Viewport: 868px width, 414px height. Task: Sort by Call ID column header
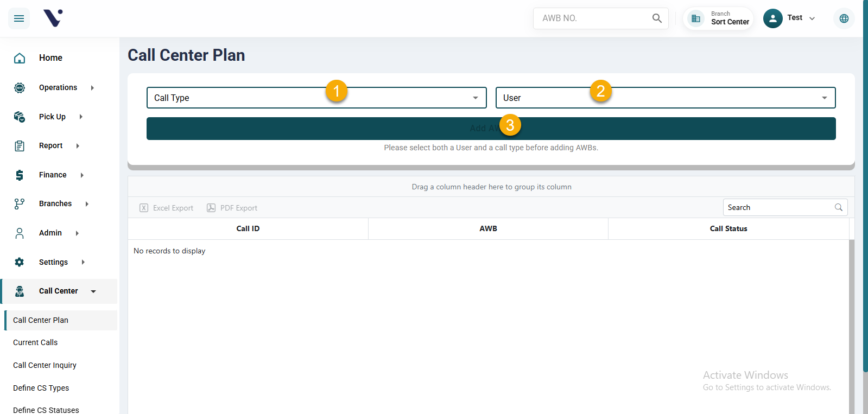click(x=248, y=228)
